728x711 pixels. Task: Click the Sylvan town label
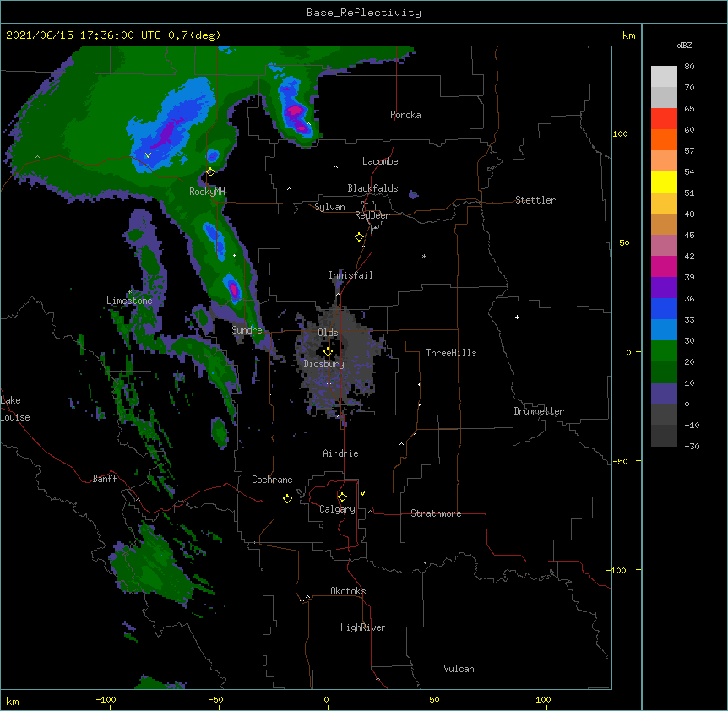(x=329, y=207)
